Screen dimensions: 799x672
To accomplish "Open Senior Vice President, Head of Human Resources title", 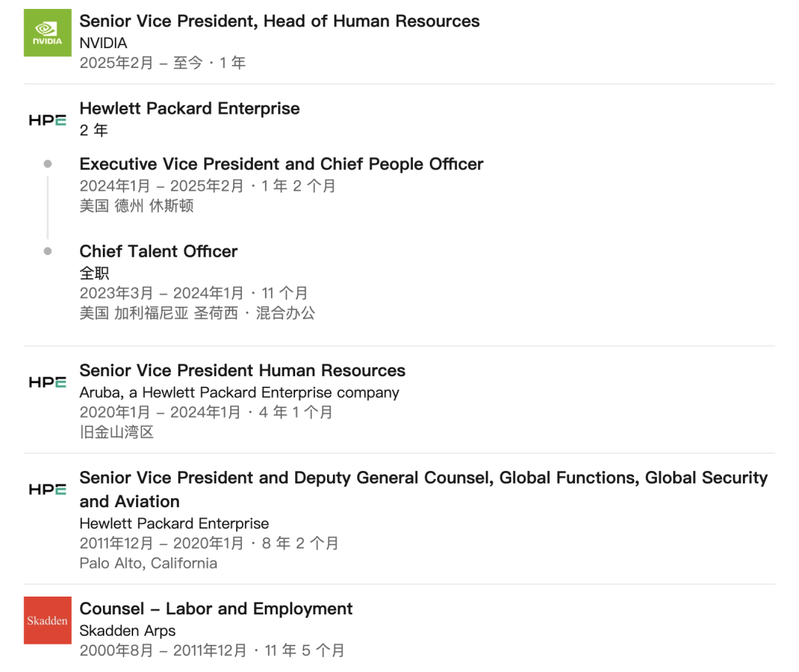I will 279,21.
